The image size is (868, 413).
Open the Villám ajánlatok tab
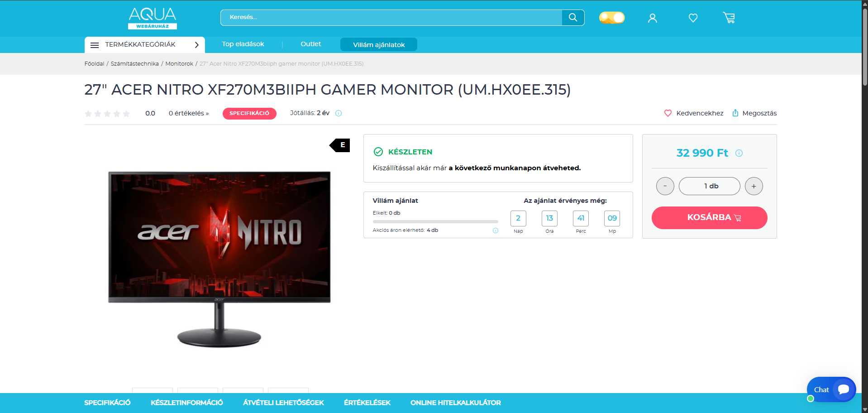(x=379, y=45)
